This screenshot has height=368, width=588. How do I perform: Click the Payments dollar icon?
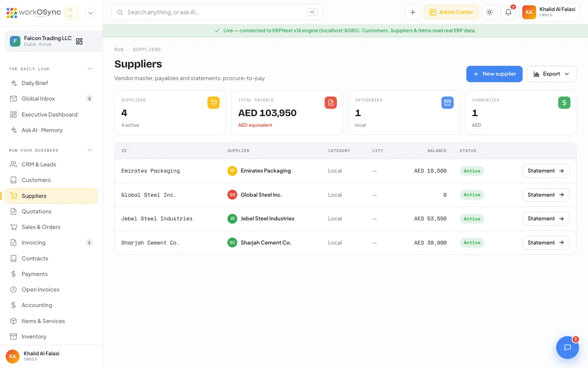tap(13, 274)
